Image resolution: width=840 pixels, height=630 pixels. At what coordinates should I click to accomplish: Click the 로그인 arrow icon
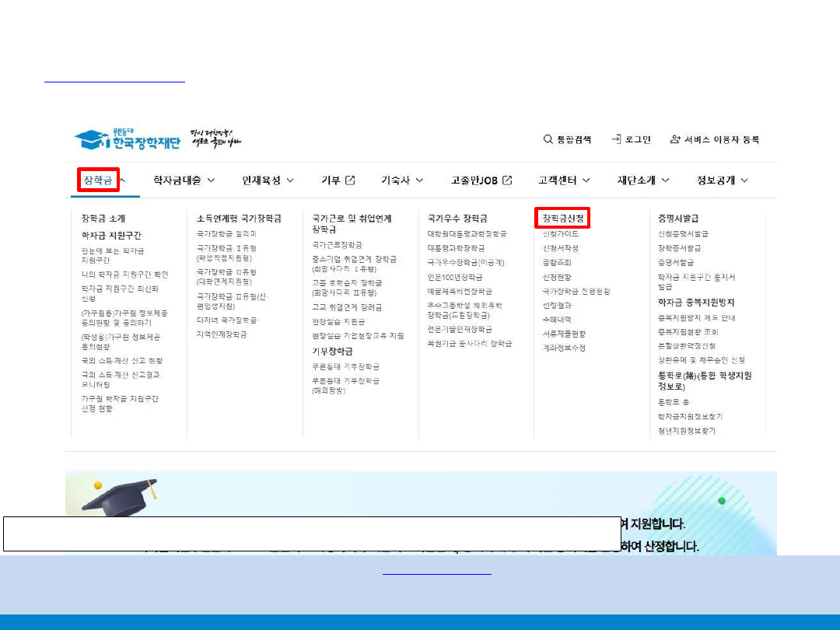pyautogui.click(x=616, y=139)
